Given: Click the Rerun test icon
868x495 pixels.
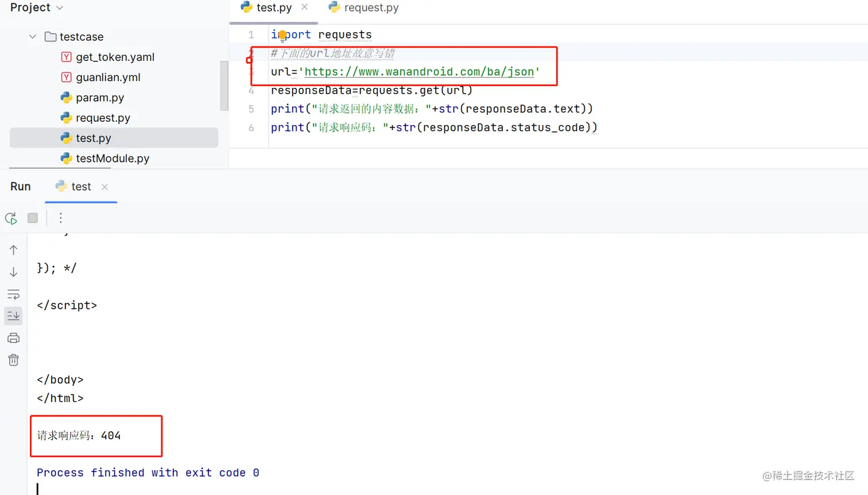Looking at the screenshot, I should tap(11, 218).
